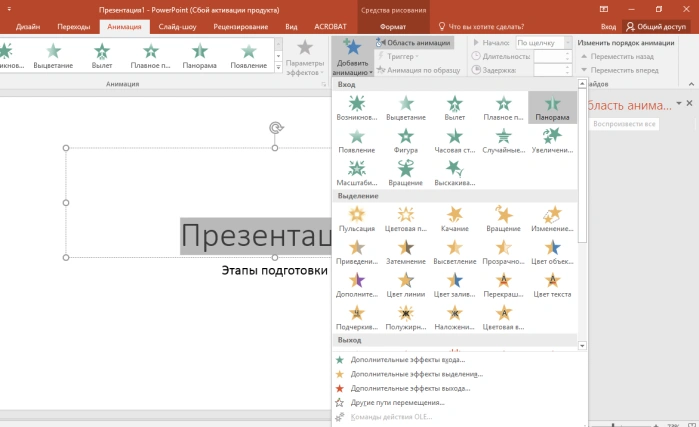Open the ACROBAT tab
This screenshot has width=699, height=427.
(330, 27)
